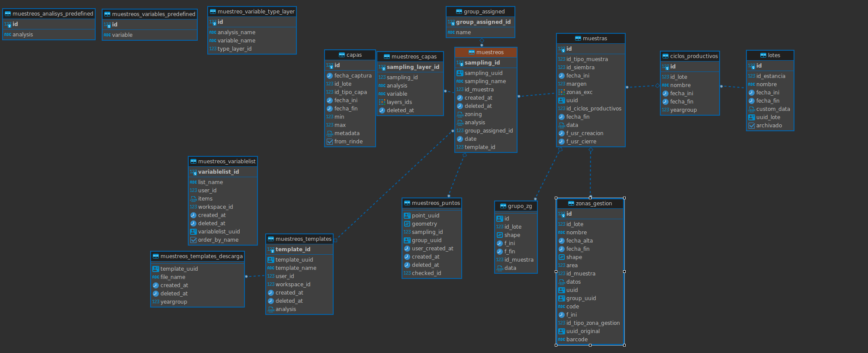868x353 pixels.
Task: Select the ciclos_productivos table title
Action: (x=694, y=56)
